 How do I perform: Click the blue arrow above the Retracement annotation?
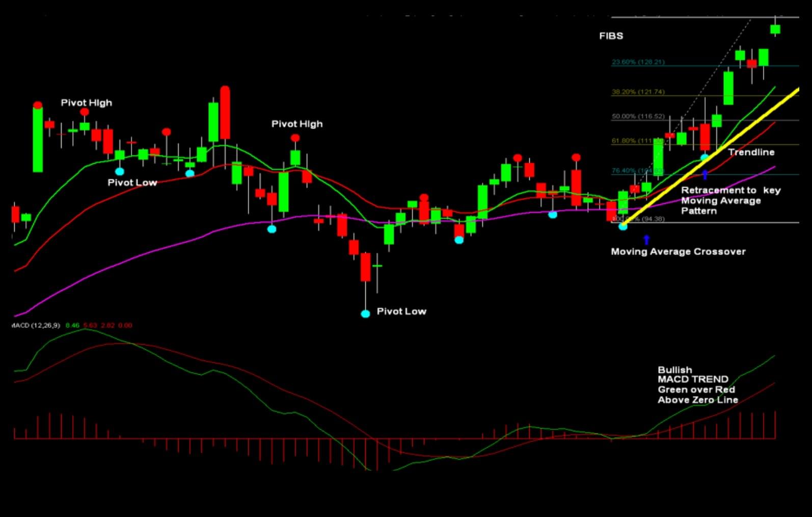pos(705,175)
